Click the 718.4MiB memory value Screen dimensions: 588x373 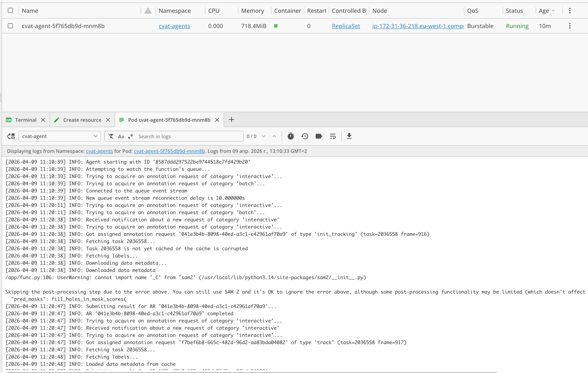[x=253, y=26]
